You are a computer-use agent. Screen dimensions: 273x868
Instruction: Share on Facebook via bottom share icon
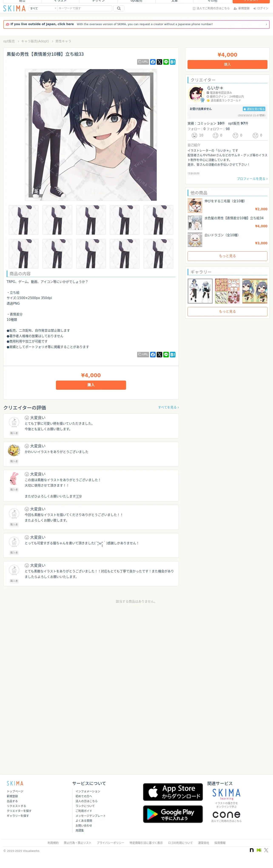coord(153,354)
